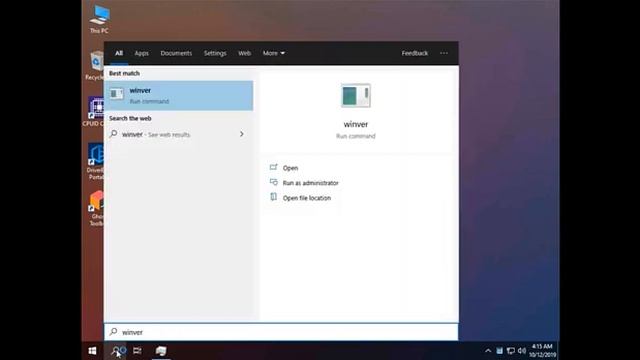Open Task View on the taskbar

coord(138,351)
